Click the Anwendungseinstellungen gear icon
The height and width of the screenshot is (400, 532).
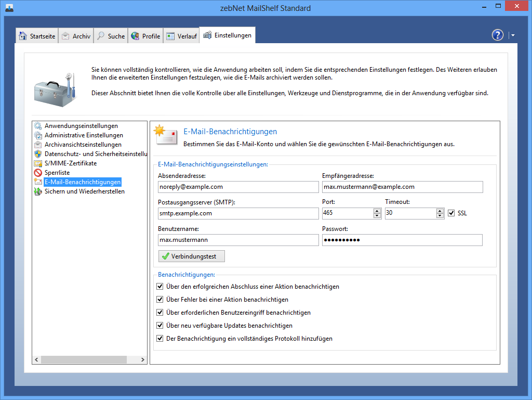coord(38,126)
